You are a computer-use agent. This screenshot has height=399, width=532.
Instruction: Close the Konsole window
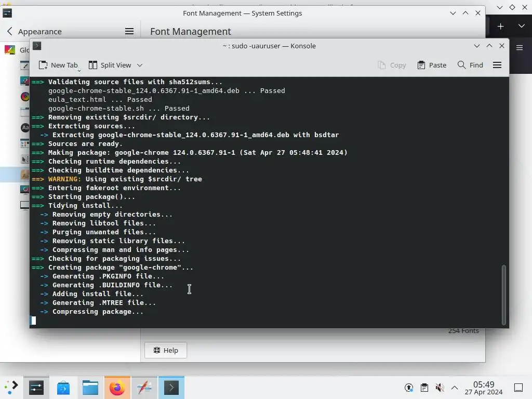502,46
